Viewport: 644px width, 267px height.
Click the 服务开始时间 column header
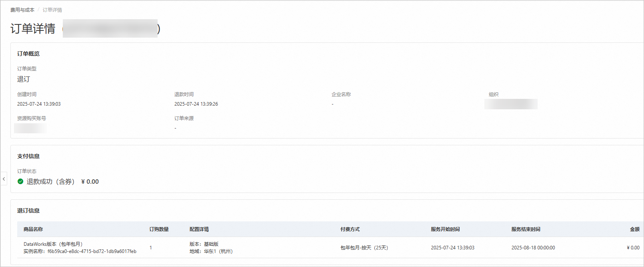point(445,229)
